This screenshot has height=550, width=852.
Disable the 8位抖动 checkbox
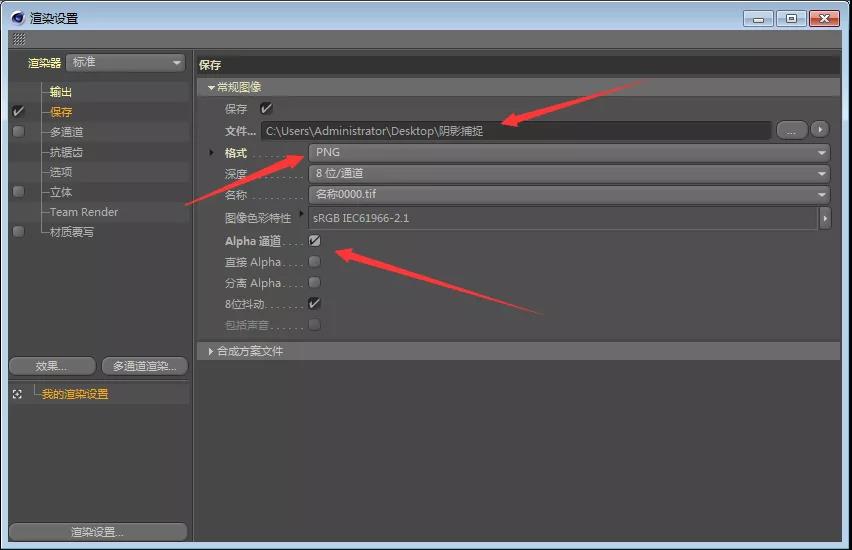314,303
